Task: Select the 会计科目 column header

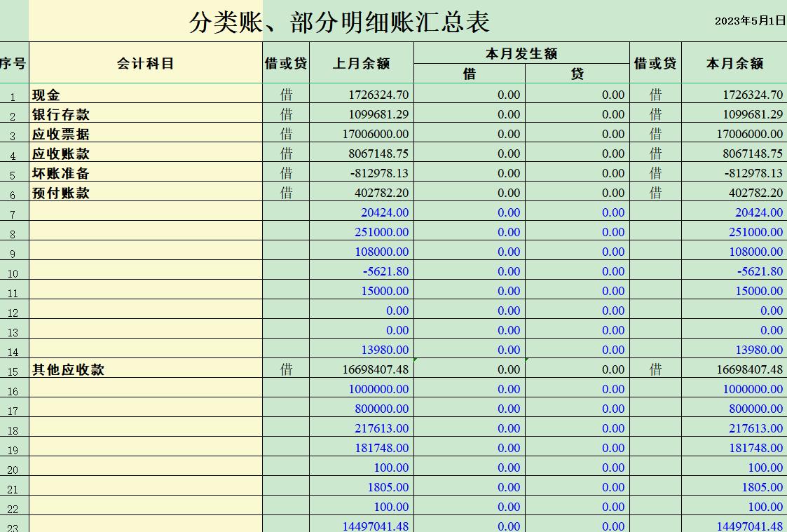Action: (144, 62)
